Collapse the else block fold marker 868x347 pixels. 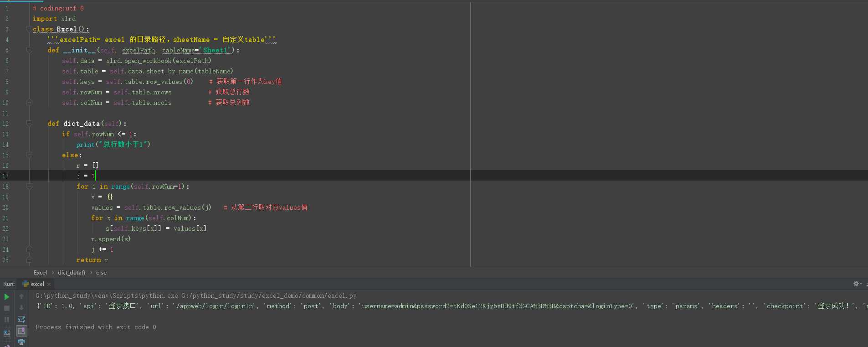[29, 155]
